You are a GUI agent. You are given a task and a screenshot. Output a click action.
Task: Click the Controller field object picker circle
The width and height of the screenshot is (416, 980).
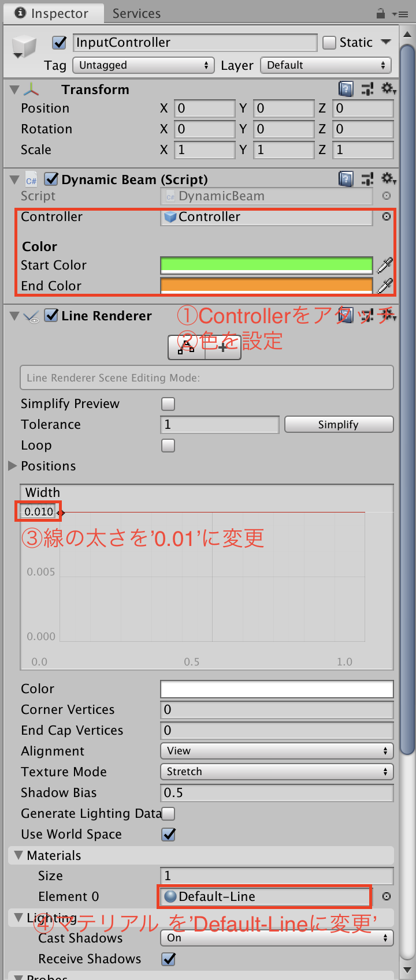[x=387, y=216]
